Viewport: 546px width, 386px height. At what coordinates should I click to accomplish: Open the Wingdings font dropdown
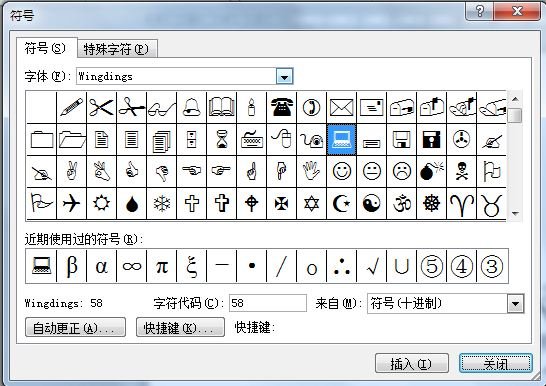tap(284, 77)
